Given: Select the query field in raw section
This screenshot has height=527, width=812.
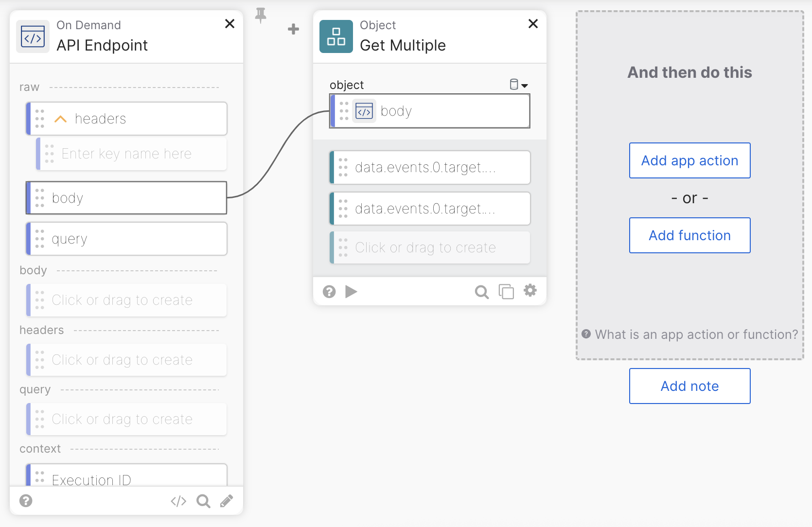Looking at the screenshot, I should point(126,239).
